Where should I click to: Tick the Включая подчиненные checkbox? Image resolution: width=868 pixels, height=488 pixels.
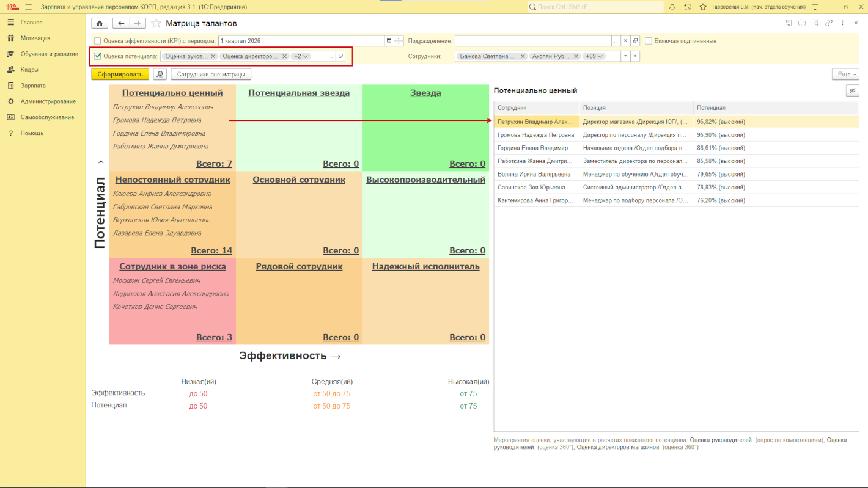[649, 41]
